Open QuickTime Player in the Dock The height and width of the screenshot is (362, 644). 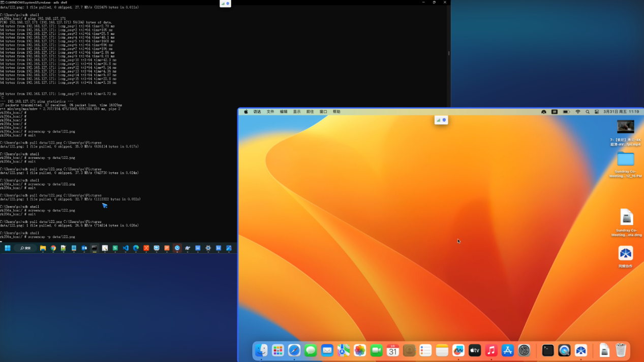pyautogui.click(x=564, y=350)
